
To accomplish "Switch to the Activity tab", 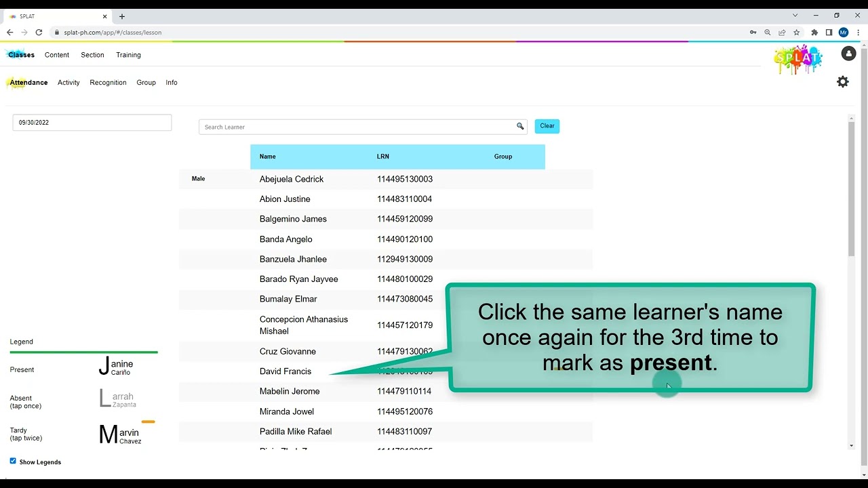I will tap(68, 83).
